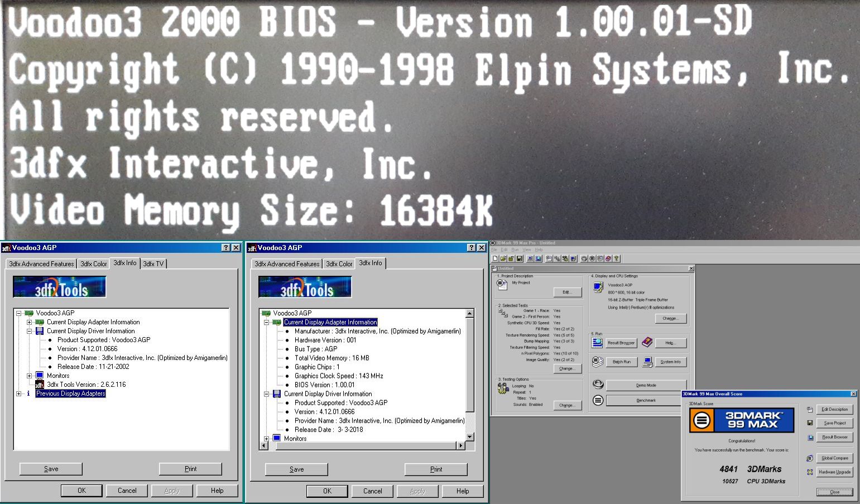Click Close button in Overall Score dialog

pos(834,492)
